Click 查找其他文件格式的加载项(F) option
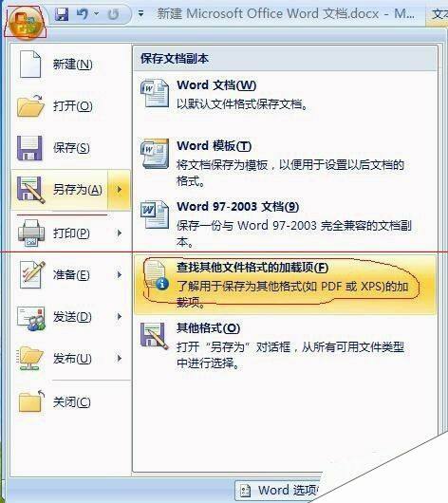This screenshot has height=503, width=448. pyautogui.click(x=285, y=284)
